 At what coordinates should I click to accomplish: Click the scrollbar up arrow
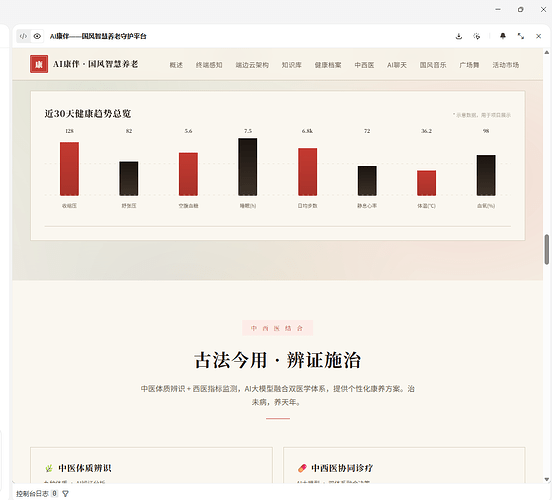pyautogui.click(x=547, y=52)
